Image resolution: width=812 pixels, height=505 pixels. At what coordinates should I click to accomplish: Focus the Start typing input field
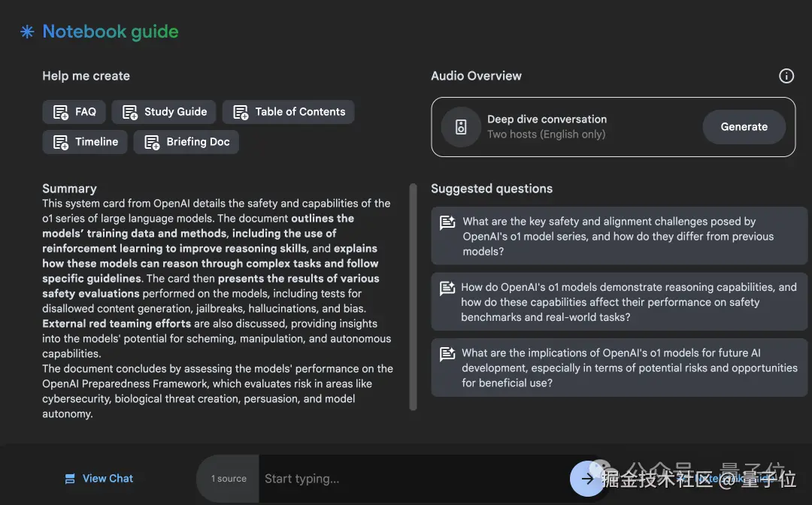coord(414,479)
